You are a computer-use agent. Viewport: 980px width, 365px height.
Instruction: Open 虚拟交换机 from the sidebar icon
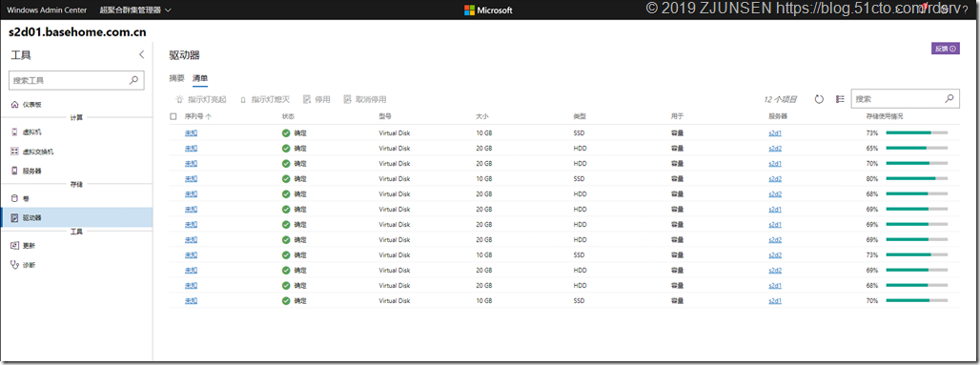(15, 152)
